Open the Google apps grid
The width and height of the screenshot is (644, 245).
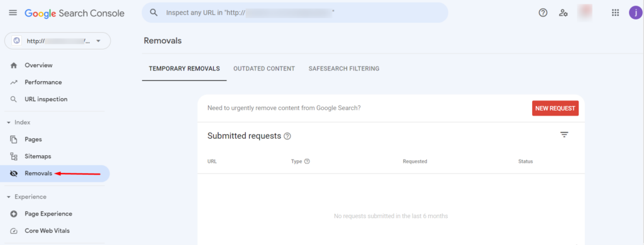coord(615,13)
